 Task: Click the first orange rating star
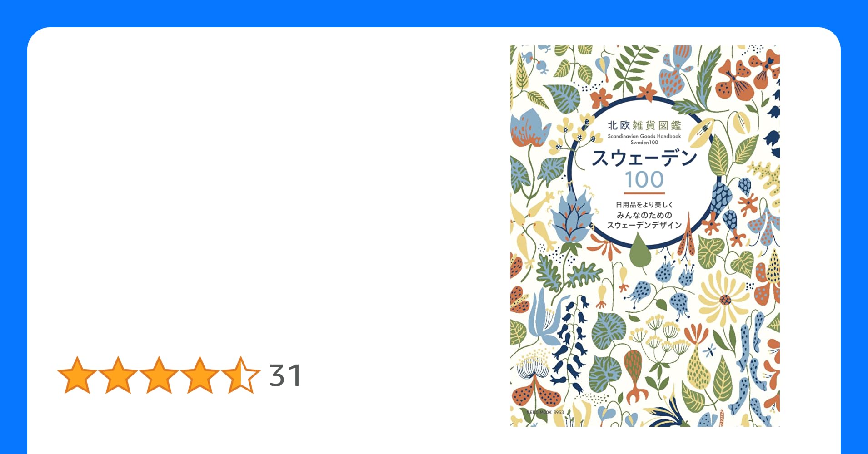pyautogui.click(x=77, y=375)
